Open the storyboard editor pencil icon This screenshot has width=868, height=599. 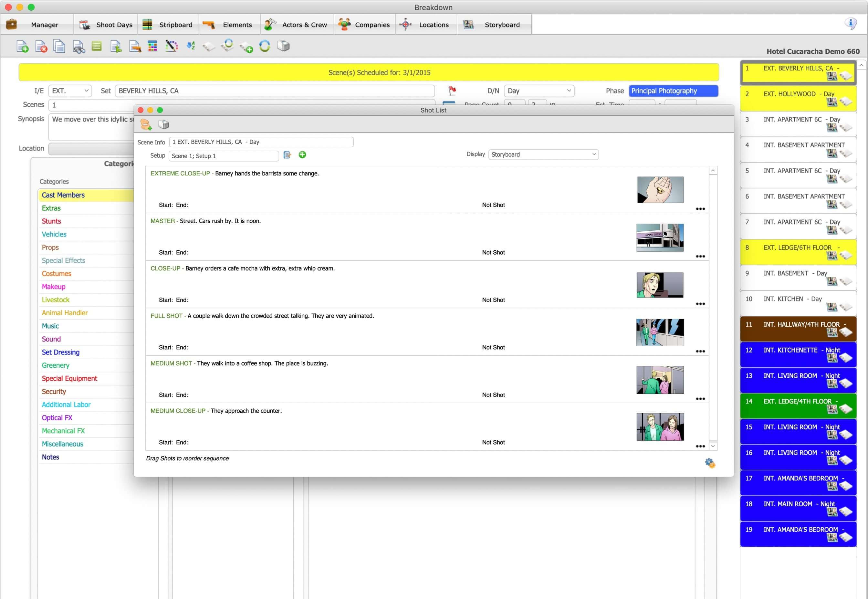point(171,46)
